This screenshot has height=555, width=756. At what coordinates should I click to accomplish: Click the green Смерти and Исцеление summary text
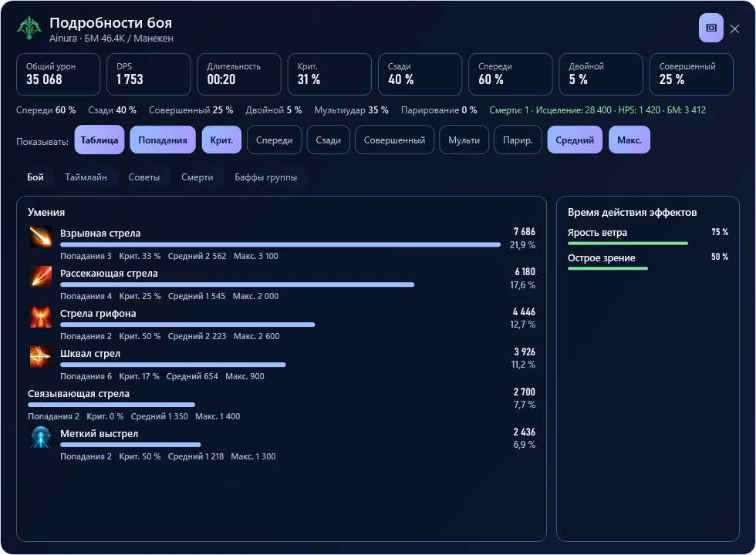tap(597, 109)
